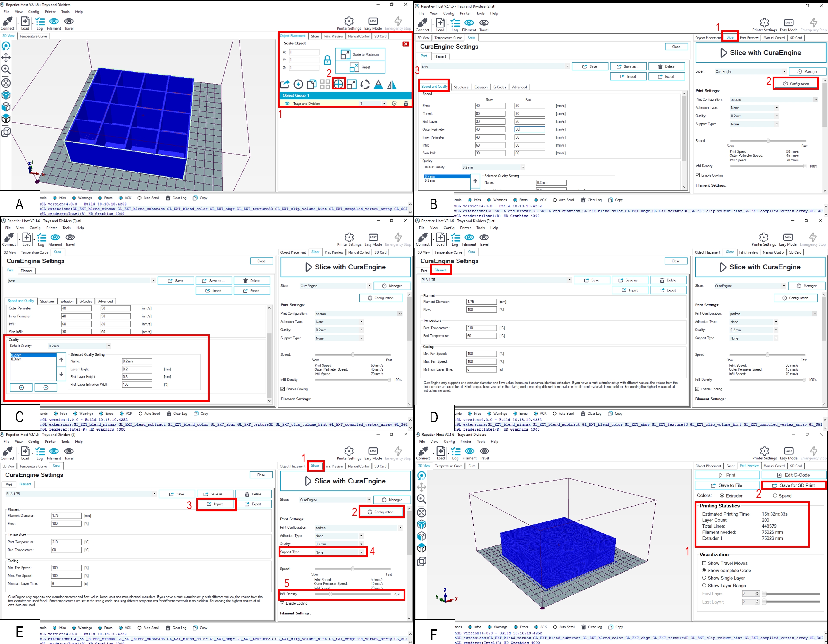Image resolution: width=828 pixels, height=644 pixels.
Task: Click the Save for SD Print button
Action: pos(794,485)
